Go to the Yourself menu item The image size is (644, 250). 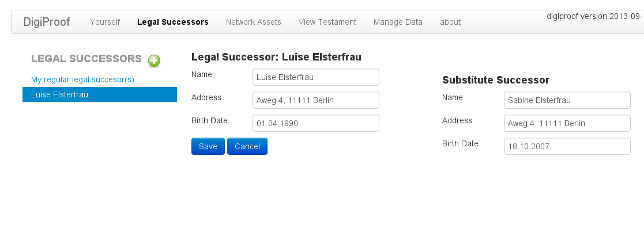(105, 22)
